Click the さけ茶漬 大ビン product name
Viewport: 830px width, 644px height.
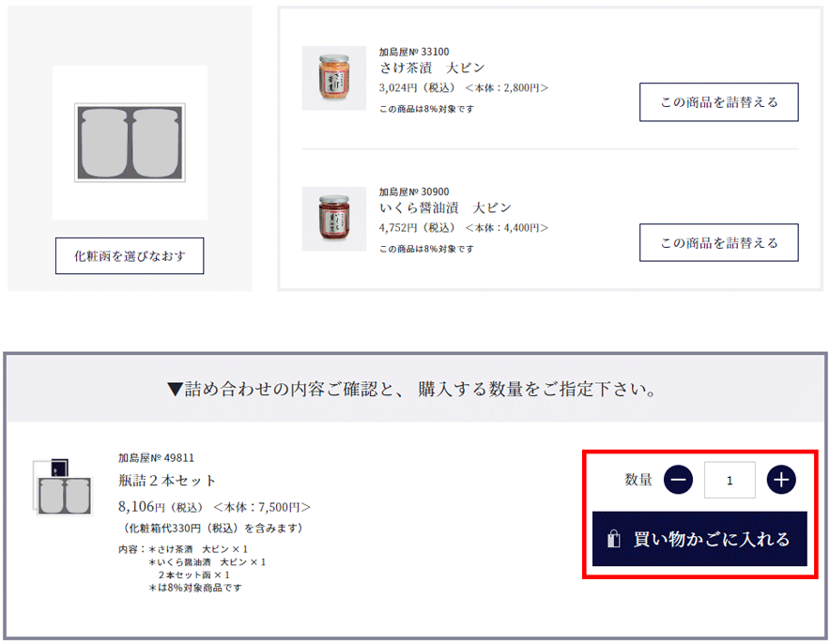(x=432, y=68)
